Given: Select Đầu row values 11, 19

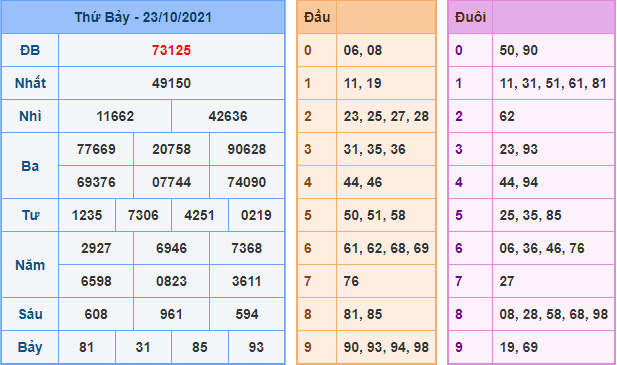Looking at the screenshot, I should coord(362,83).
